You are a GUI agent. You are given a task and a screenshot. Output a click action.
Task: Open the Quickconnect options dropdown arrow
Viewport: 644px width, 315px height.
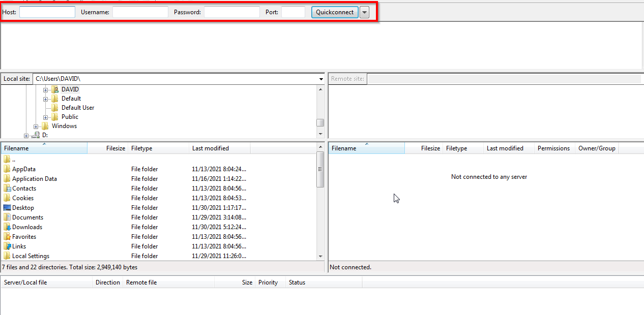click(x=364, y=12)
